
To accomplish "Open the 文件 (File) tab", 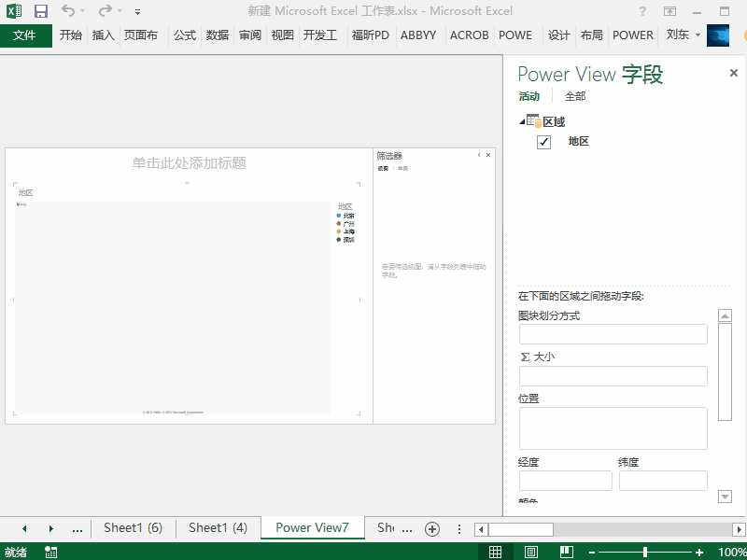I will [x=26, y=35].
